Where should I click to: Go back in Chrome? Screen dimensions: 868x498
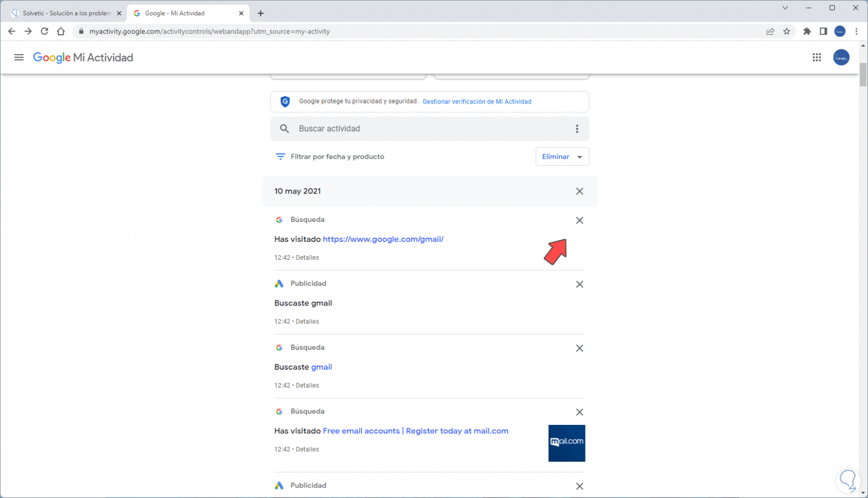tap(12, 32)
